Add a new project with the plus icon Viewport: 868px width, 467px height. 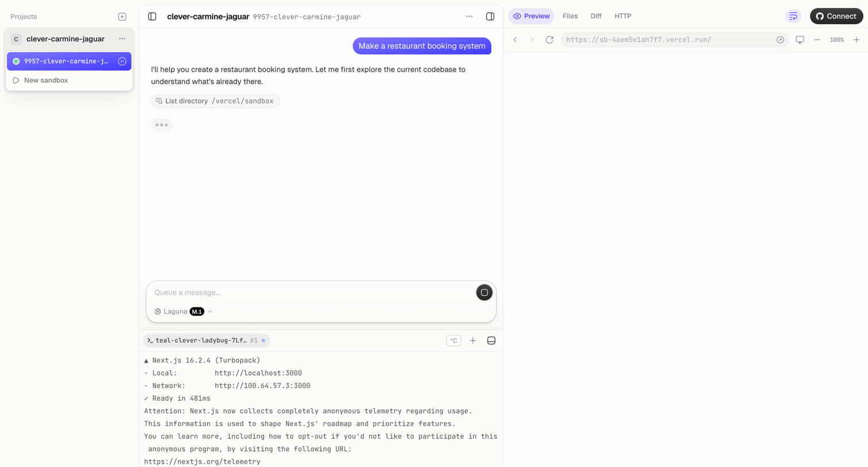[x=122, y=17]
